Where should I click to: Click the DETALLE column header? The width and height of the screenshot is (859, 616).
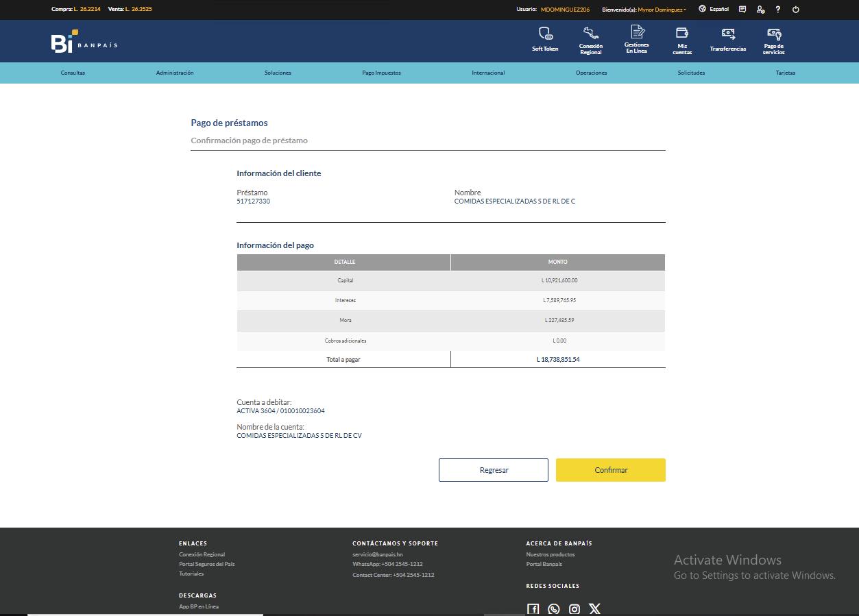tap(345, 262)
